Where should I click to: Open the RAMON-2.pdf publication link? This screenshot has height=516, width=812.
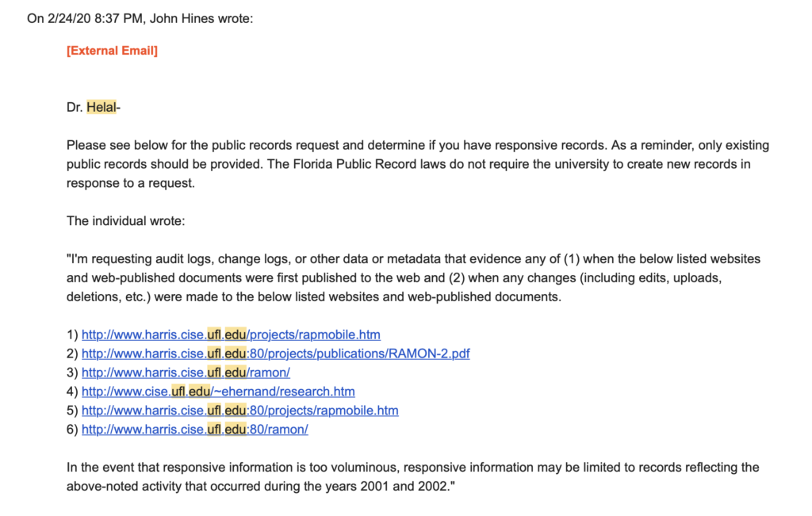coord(275,354)
